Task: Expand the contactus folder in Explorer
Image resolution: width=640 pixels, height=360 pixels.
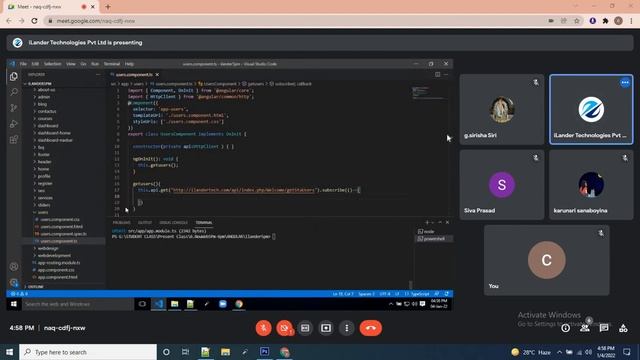Action: (x=47, y=111)
